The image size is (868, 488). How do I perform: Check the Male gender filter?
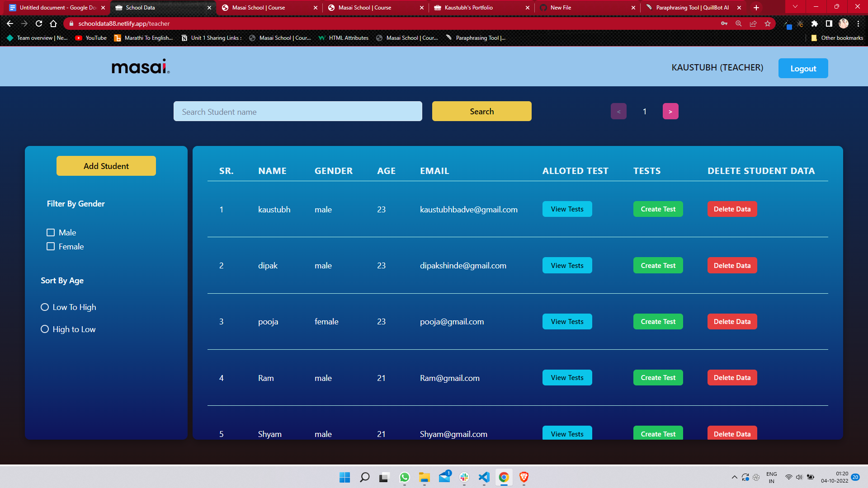click(50, 232)
